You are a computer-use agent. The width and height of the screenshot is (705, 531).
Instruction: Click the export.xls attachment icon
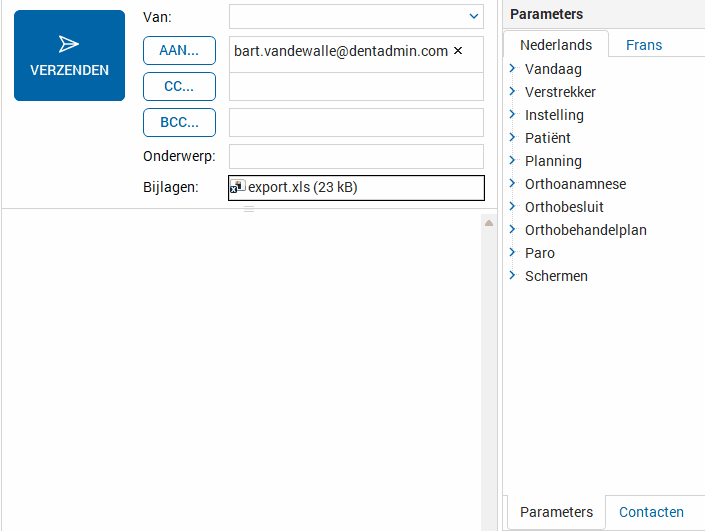[237, 187]
